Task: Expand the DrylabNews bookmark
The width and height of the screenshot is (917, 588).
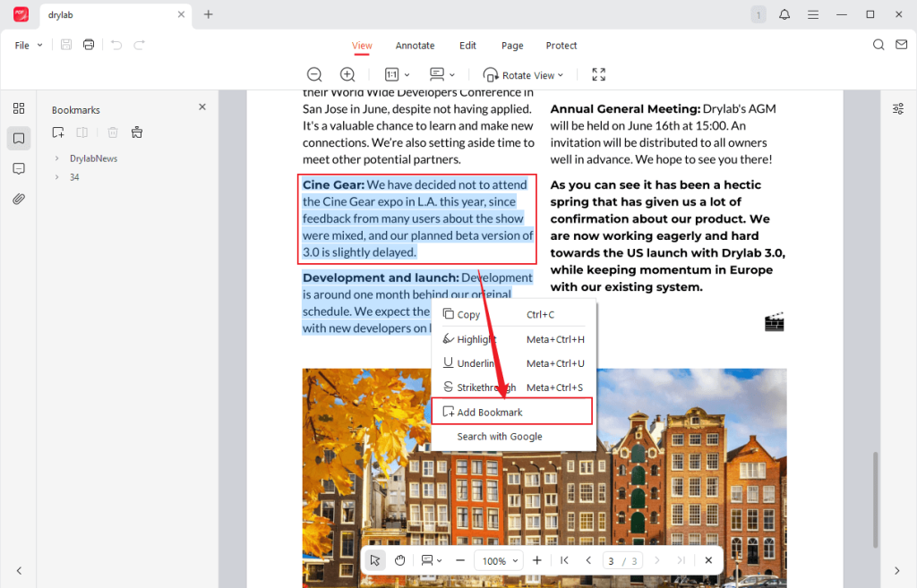Action: click(56, 158)
